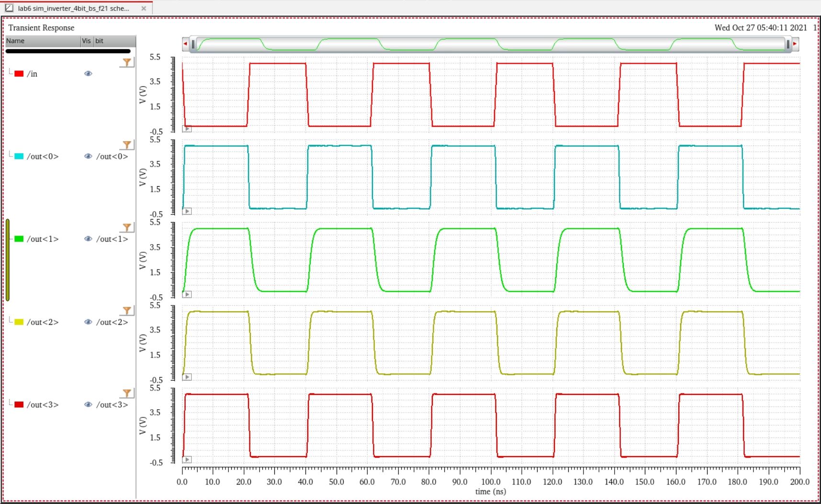Click the filter funnel icon above /out<3>
The height and width of the screenshot is (504, 821).
pos(127,393)
